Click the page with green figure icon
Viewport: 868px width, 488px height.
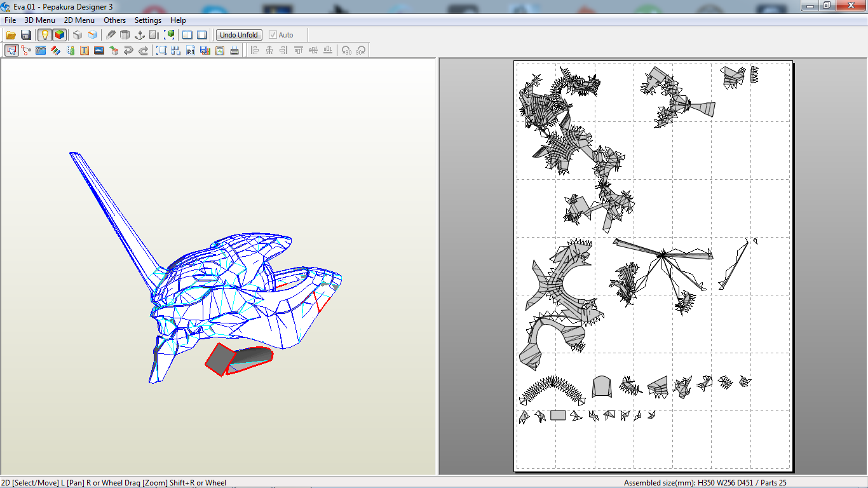70,50
